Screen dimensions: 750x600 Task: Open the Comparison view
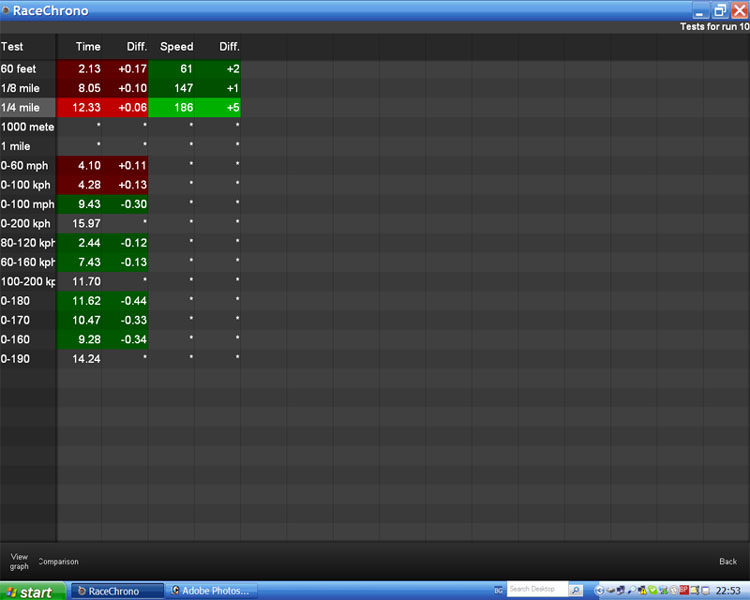click(x=59, y=562)
